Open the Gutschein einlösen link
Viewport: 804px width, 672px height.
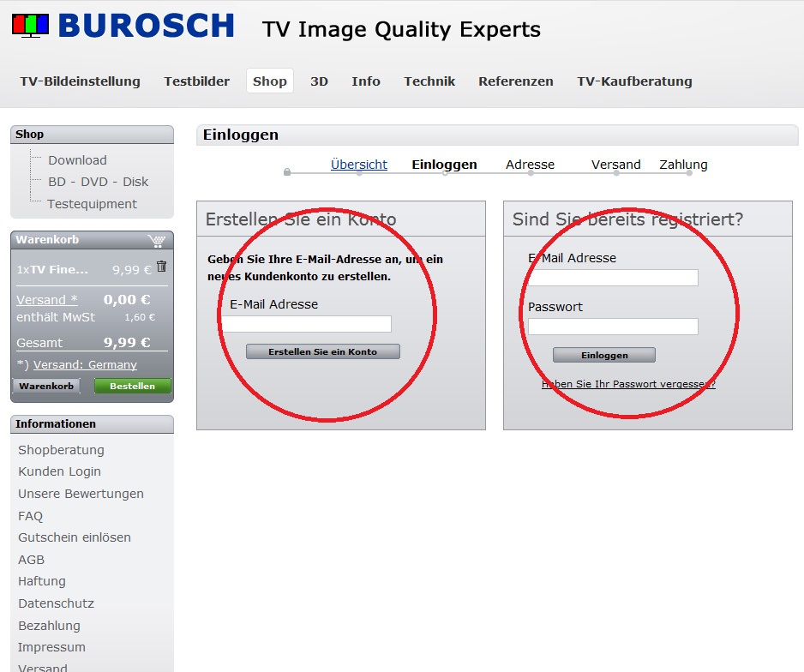[x=75, y=537]
